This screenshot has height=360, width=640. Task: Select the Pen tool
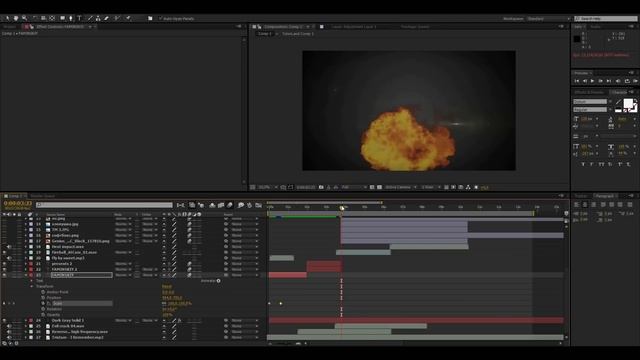[71, 18]
